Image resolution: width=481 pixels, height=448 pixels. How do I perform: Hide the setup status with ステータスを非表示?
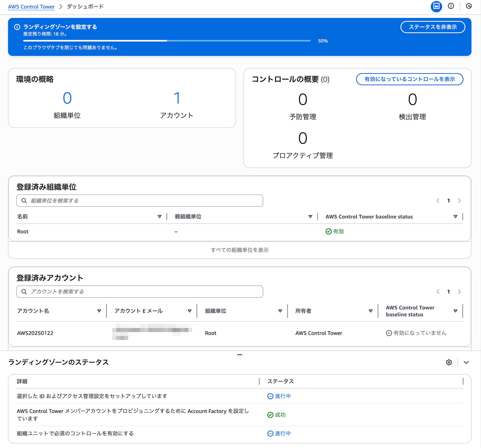point(433,27)
